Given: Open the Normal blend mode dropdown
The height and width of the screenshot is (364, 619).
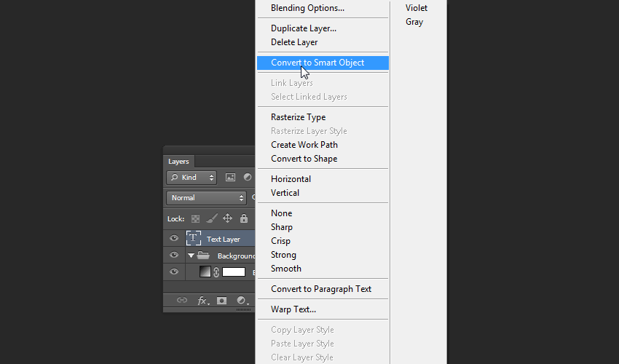Looking at the screenshot, I should (x=208, y=197).
